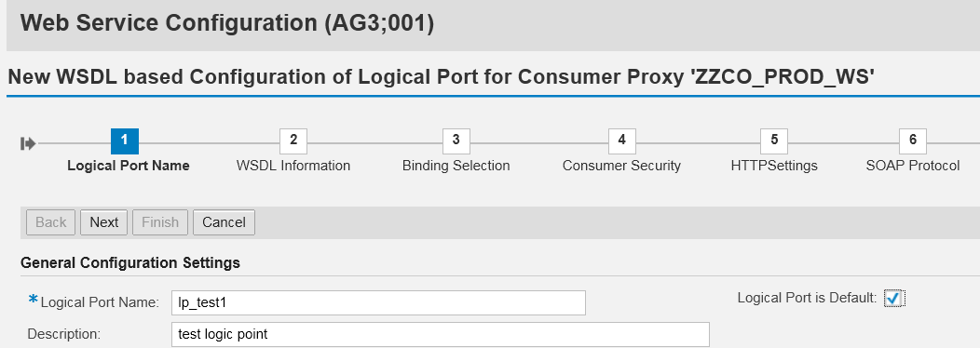Select step 2 numbered box in roadmap
The height and width of the screenshot is (348, 980).
tap(293, 141)
